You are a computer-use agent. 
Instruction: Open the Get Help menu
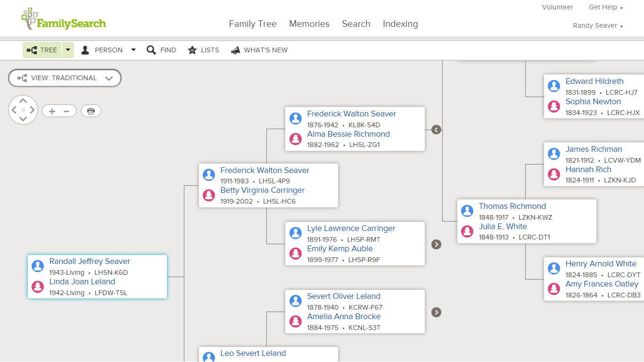[x=605, y=7]
